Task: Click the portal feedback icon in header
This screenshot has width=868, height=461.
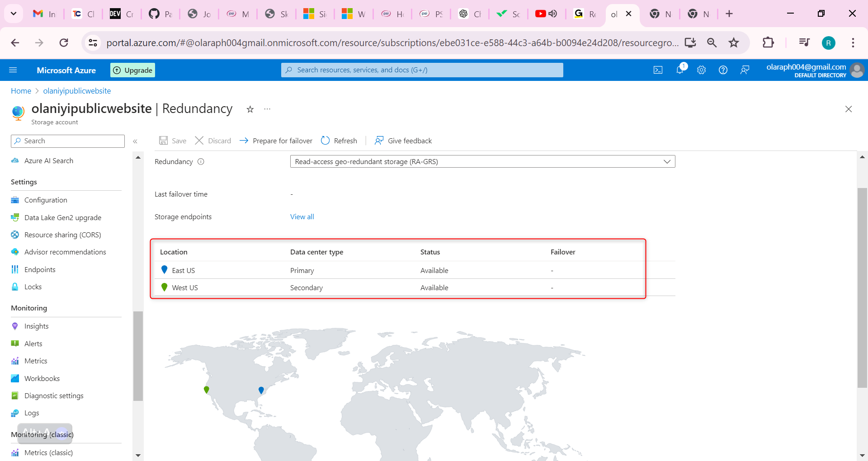Action: pyautogui.click(x=745, y=70)
